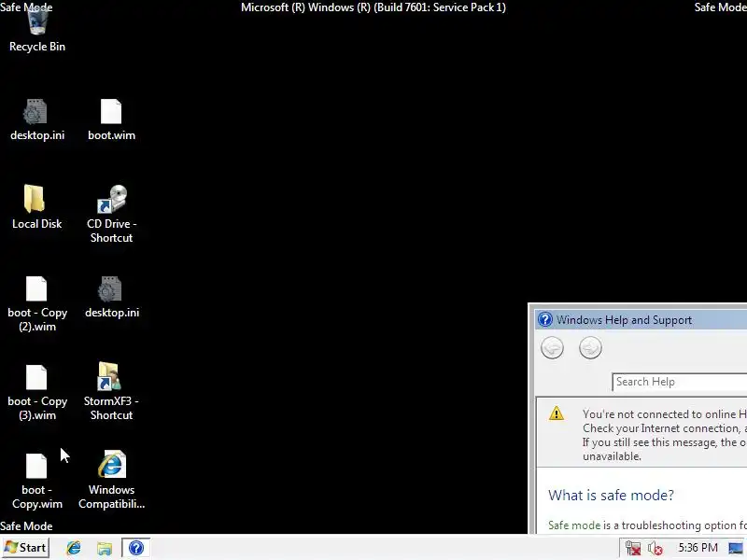Click Help and Support taskbar button
Image resolution: width=747 pixels, height=560 pixels.
tap(135, 548)
